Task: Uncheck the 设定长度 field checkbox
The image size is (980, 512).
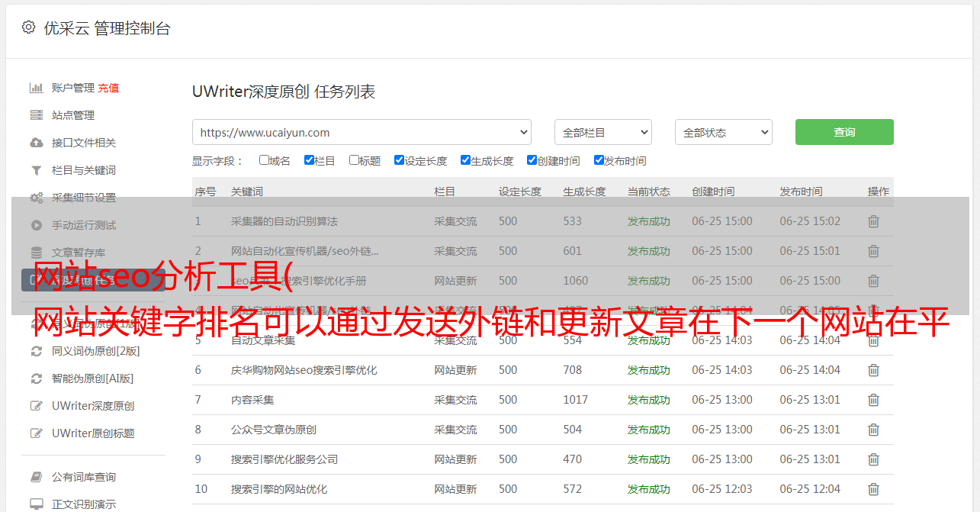Action: 399,160
